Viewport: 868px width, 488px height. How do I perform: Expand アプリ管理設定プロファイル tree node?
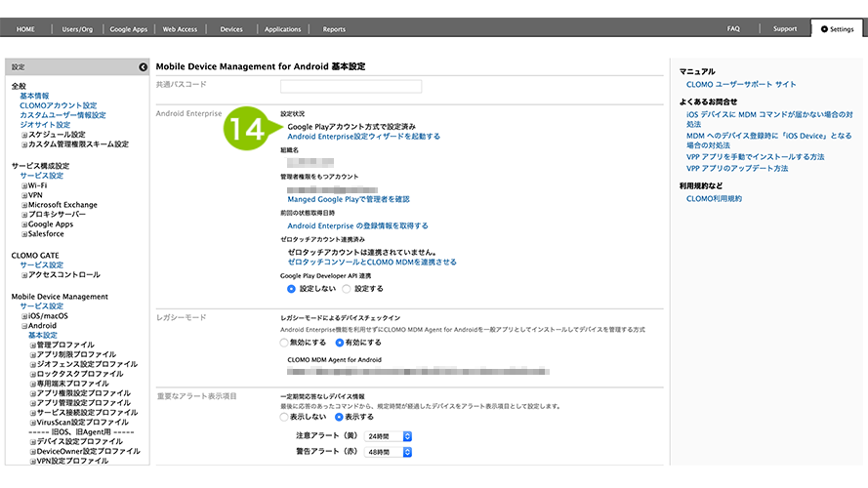(x=32, y=403)
